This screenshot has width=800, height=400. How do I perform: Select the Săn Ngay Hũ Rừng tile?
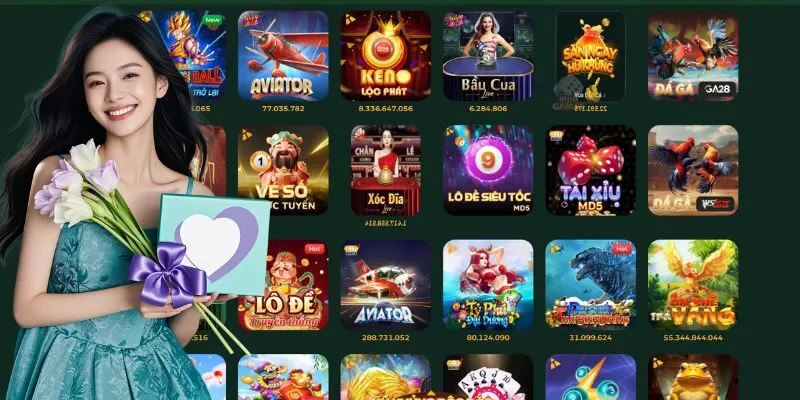590,56
